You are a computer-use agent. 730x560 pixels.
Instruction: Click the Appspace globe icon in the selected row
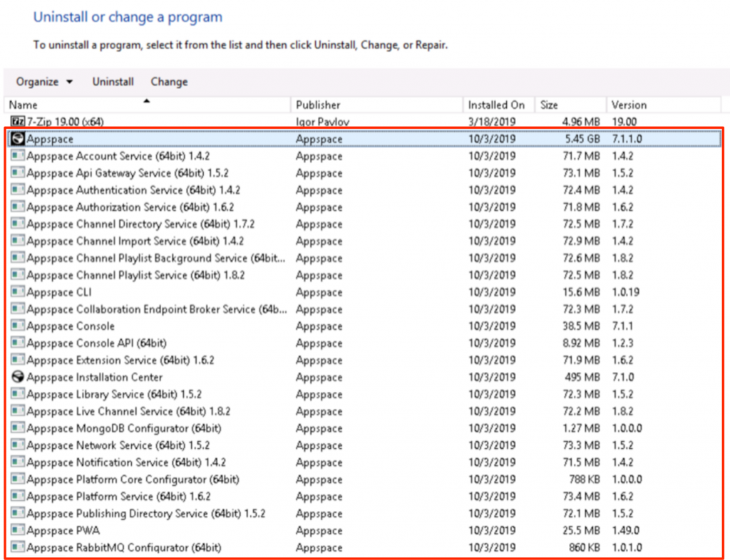coord(18,139)
